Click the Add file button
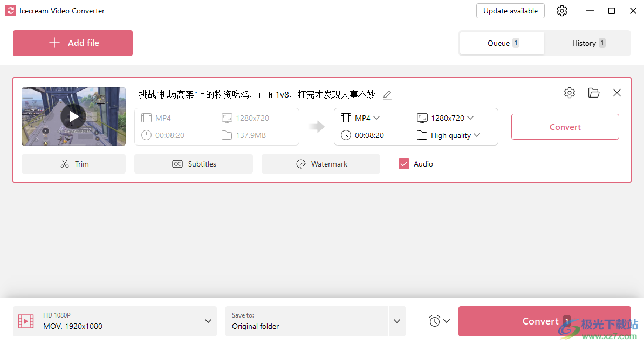Image resolution: width=644 pixels, height=345 pixels. pyautogui.click(x=72, y=43)
